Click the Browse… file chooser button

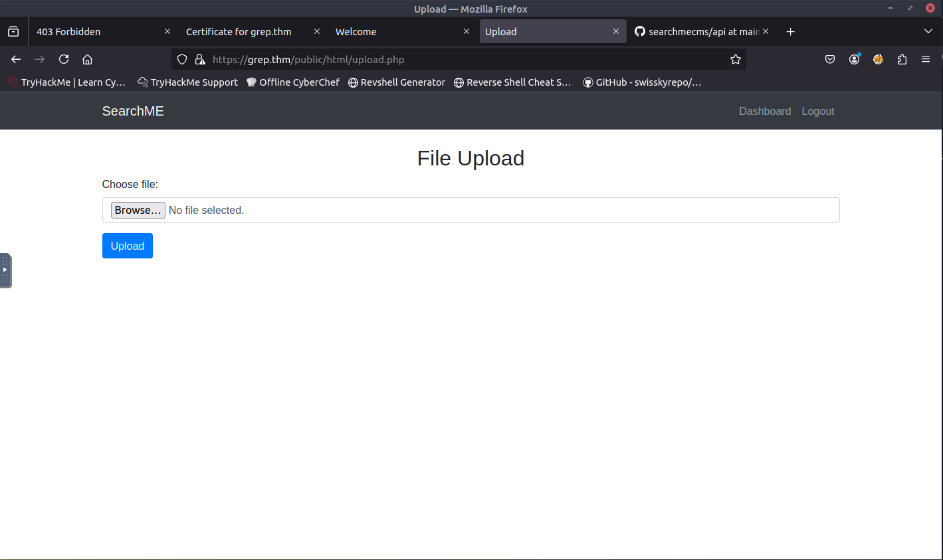click(x=138, y=210)
